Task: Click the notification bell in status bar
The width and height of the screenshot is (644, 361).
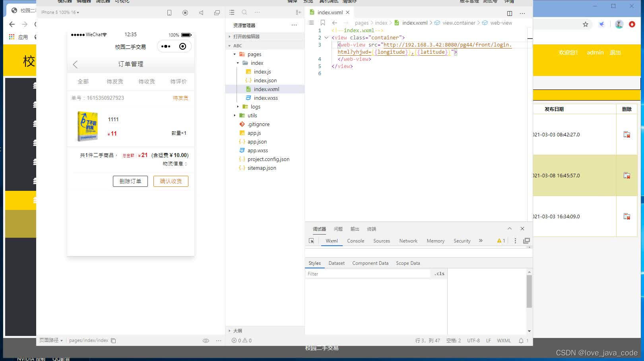Action: point(521,341)
